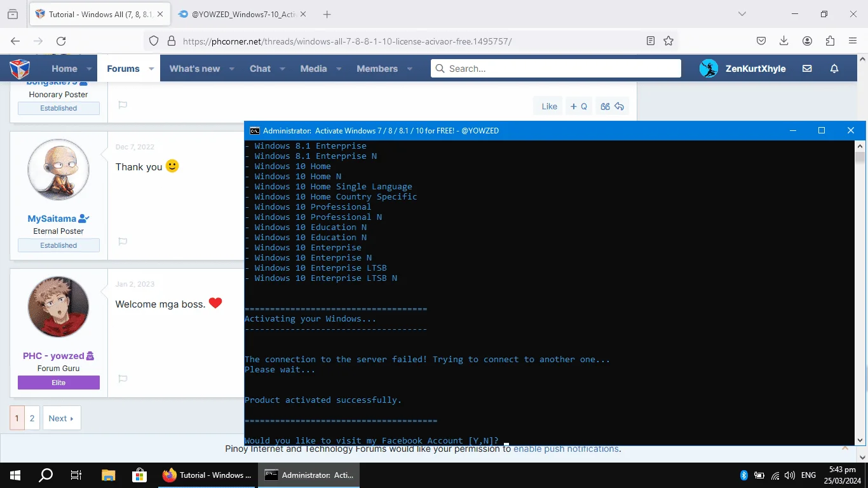Click enable push notifications link
The height and width of the screenshot is (488, 868).
(x=566, y=449)
